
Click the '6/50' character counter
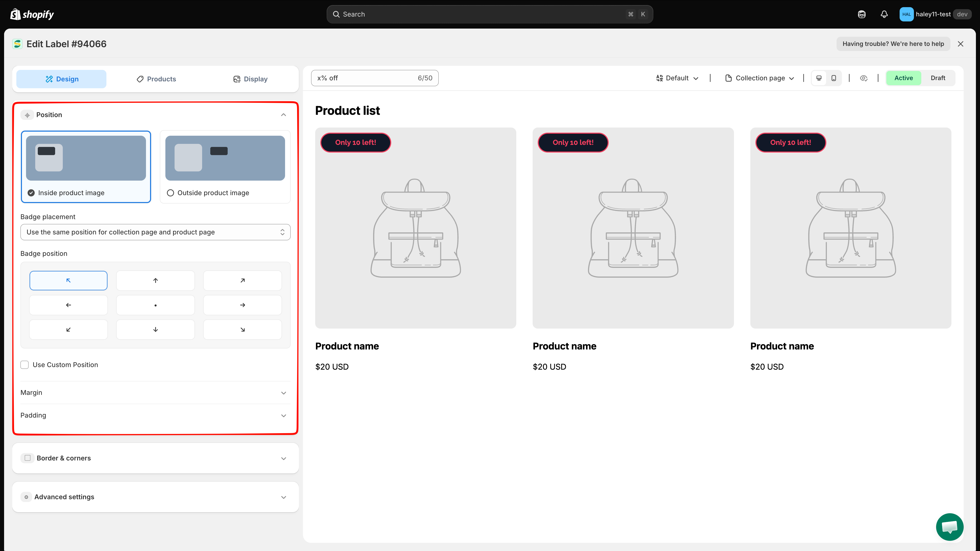(425, 78)
